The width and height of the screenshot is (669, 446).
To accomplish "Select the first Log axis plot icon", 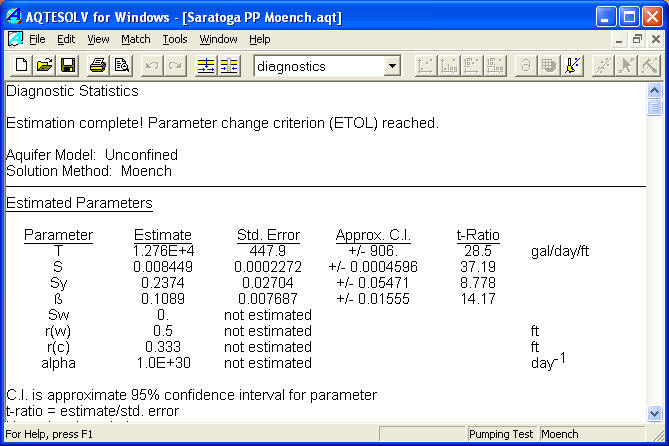I will click(x=448, y=66).
